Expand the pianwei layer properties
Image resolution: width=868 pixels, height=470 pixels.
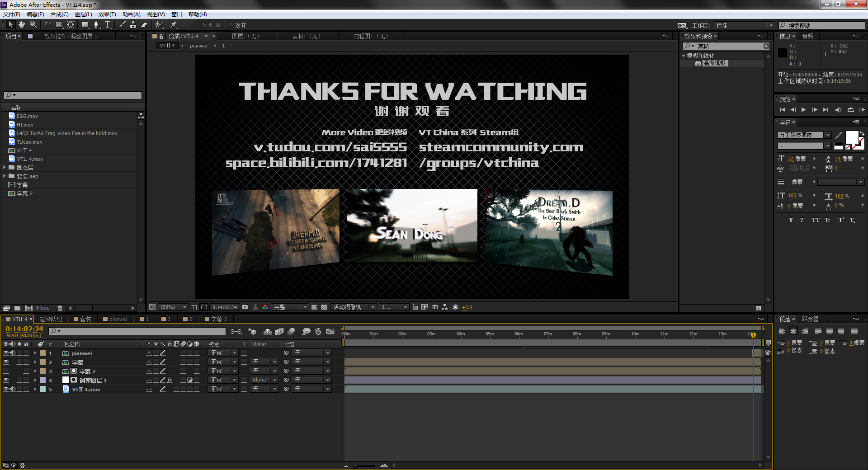click(35, 353)
